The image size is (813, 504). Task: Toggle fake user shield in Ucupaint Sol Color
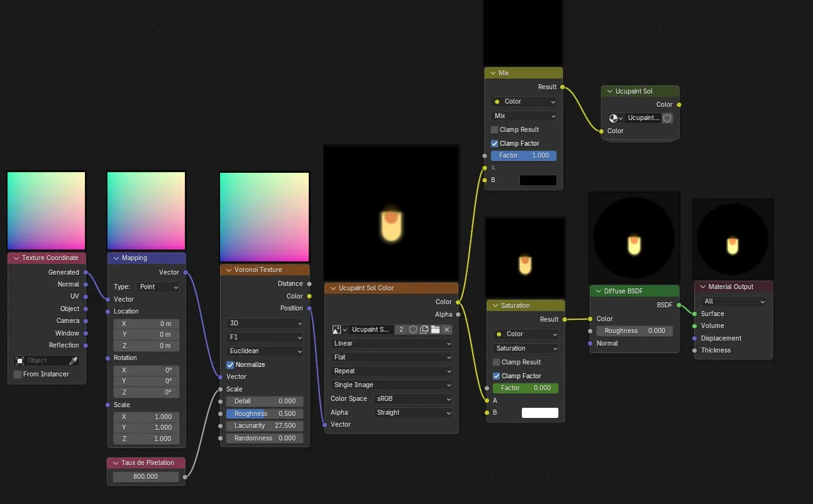coord(413,329)
